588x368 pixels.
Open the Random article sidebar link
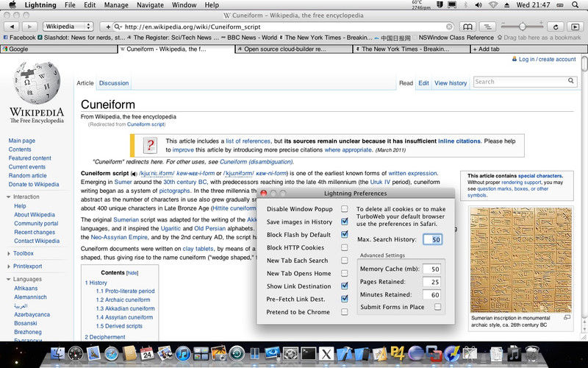(28, 176)
